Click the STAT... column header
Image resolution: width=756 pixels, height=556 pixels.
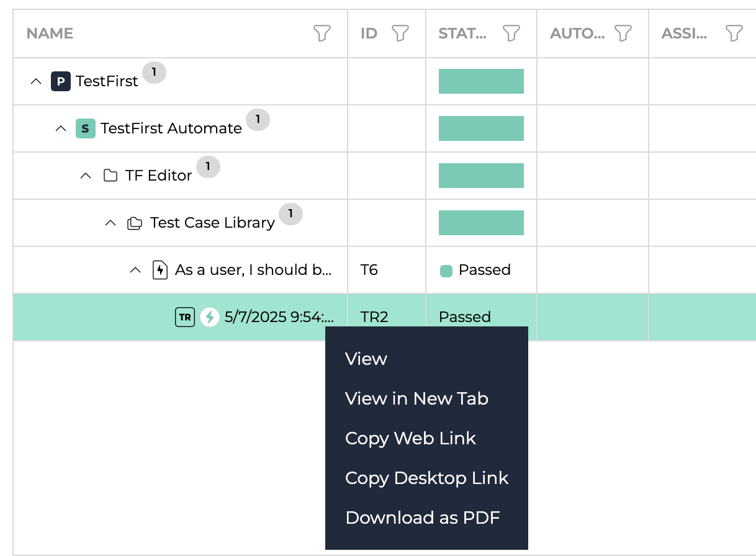(x=462, y=34)
